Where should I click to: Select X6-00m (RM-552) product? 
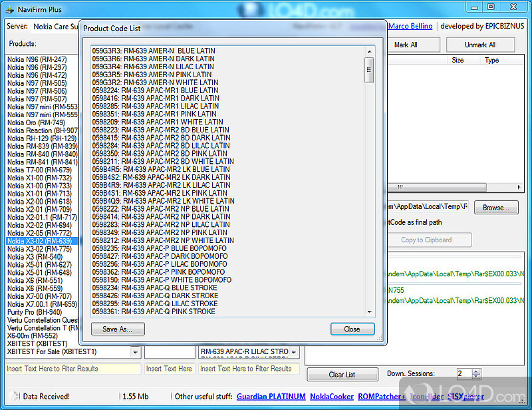[x=33, y=335]
